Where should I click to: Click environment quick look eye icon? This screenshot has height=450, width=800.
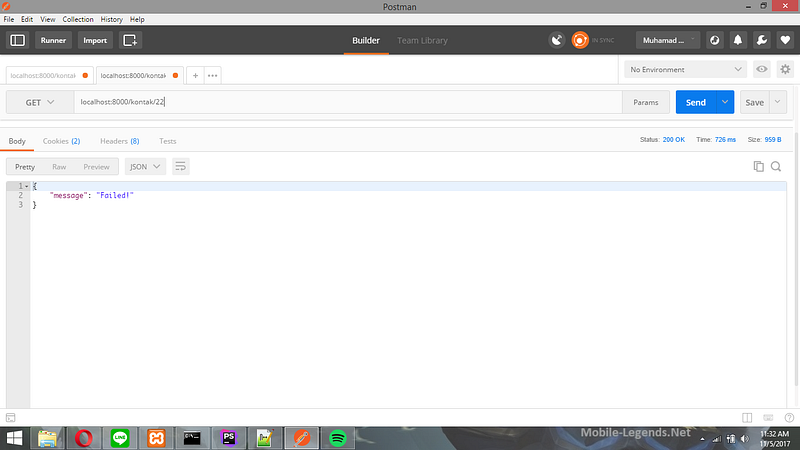[x=762, y=69]
